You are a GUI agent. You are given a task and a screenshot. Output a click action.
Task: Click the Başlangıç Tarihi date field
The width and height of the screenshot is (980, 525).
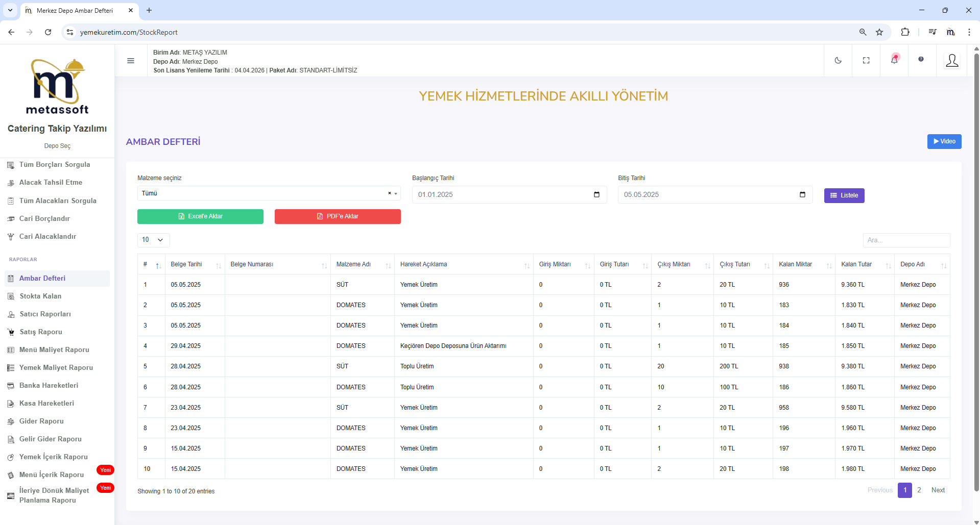coord(509,194)
